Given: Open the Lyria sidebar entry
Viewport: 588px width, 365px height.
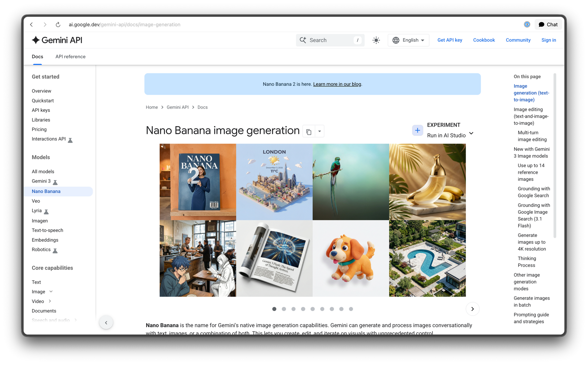Looking at the screenshot, I should pyautogui.click(x=37, y=211).
